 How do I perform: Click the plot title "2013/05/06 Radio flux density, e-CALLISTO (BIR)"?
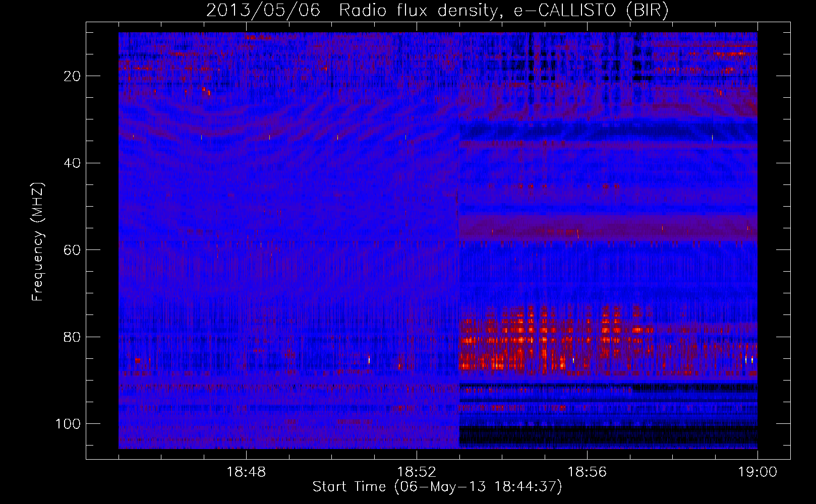[437, 11]
